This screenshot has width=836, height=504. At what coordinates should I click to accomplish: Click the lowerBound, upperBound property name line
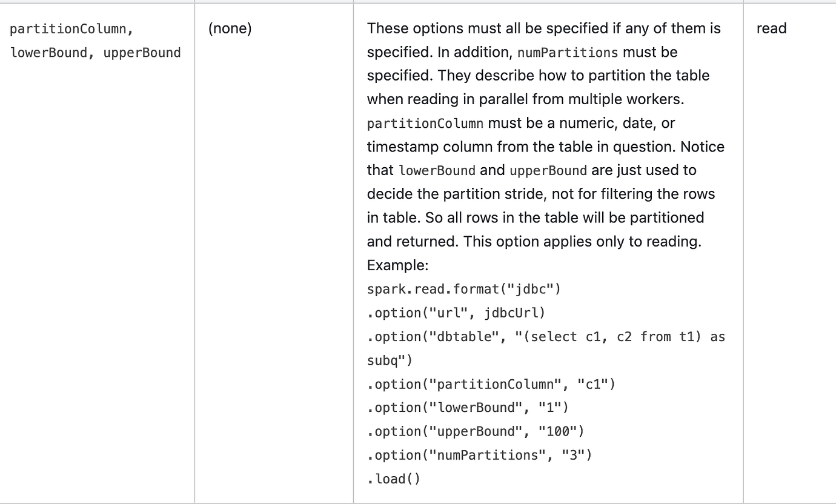[96, 53]
